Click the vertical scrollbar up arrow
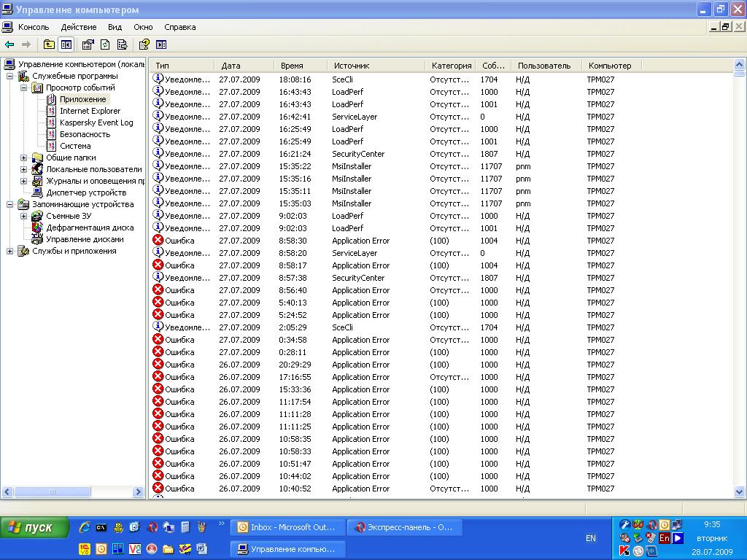The height and width of the screenshot is (560, 747). click(740, 64)
